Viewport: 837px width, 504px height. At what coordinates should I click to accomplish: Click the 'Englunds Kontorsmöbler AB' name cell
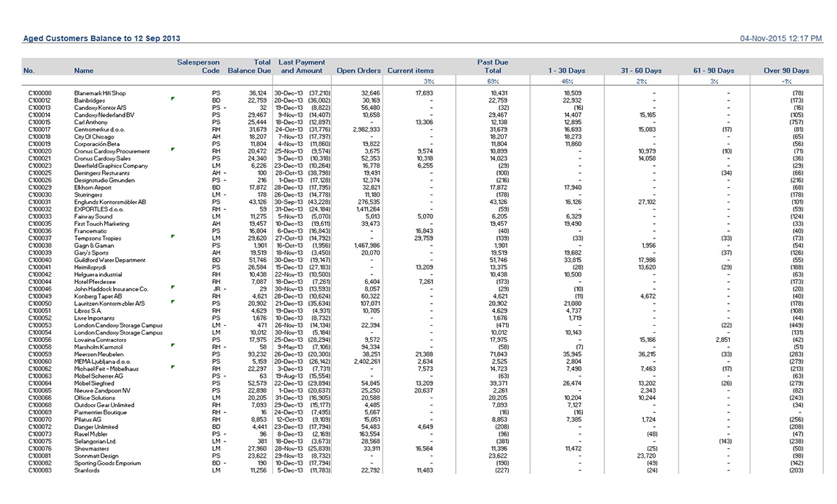[x=110, y=202]
